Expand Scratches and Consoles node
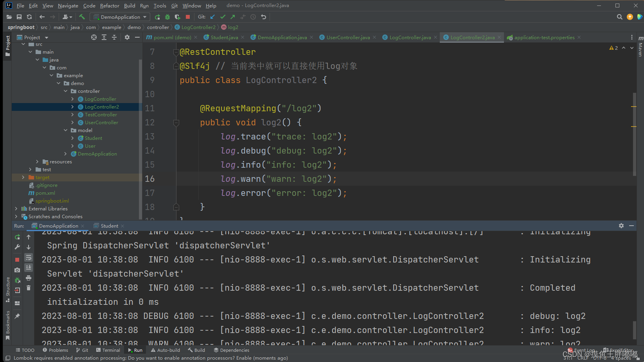 [x=16, y=217]
